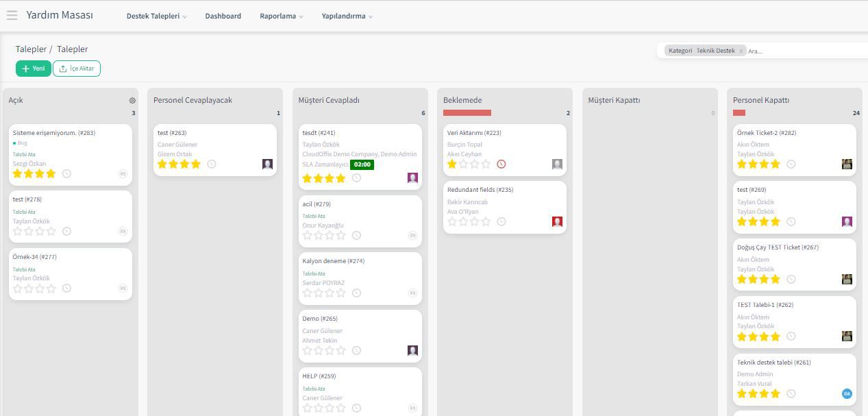Set second star on Kalyon deneme card

click(x=319, y=293)
